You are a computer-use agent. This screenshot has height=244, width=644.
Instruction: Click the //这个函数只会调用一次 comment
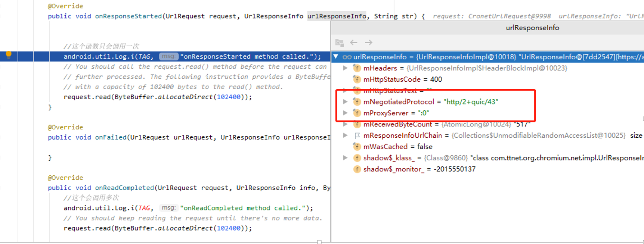[x=101, y=46]
